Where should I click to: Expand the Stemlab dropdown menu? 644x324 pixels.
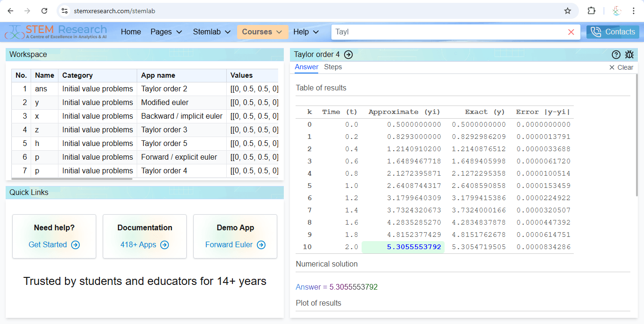tap(212, 32)
